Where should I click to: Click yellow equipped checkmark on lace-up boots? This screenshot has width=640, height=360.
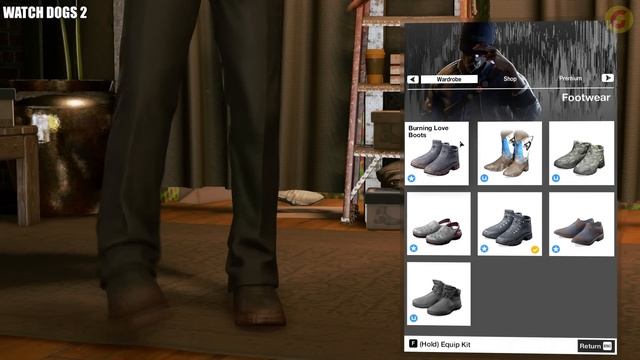pos(535,249)
